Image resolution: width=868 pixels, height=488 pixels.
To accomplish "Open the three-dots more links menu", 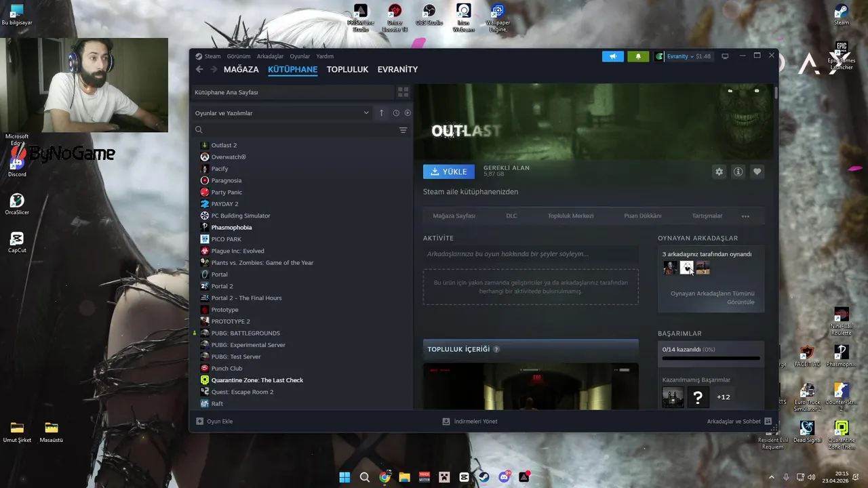I will coord(745,216).
